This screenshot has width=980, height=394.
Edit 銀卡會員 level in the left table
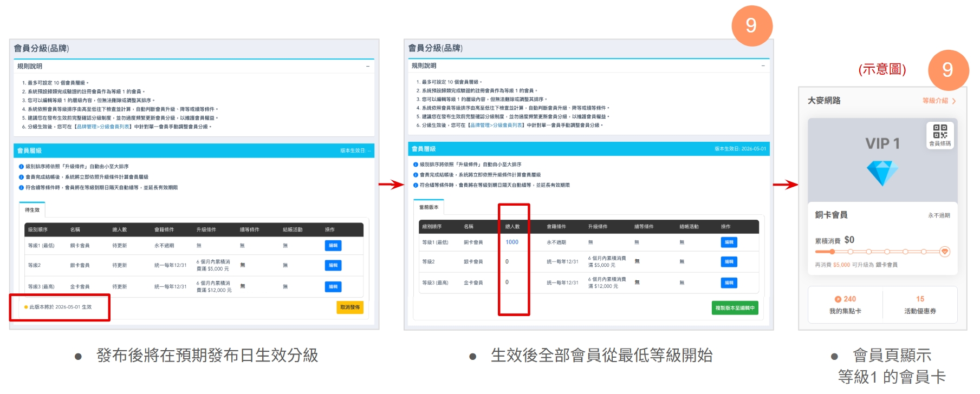click(x=333, y=265)
